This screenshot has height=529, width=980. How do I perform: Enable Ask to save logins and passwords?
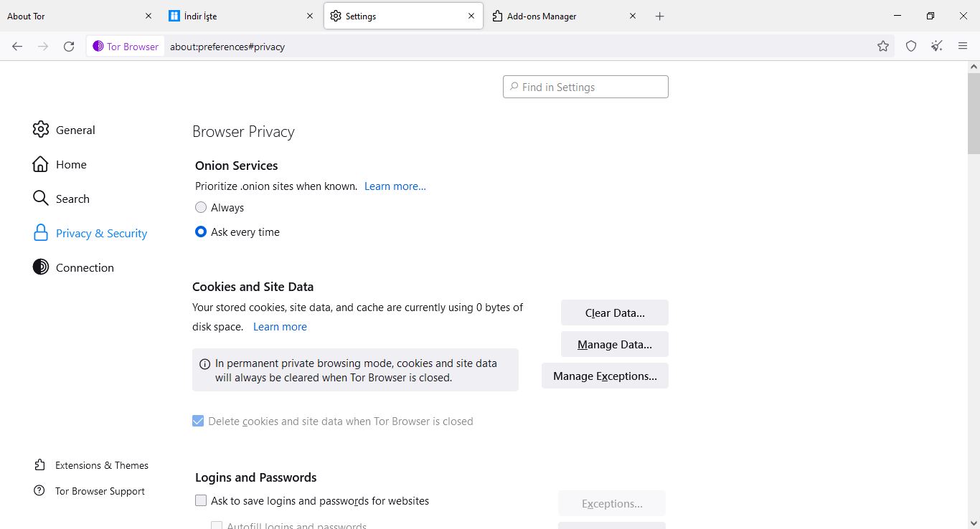(x=201, y=500)
